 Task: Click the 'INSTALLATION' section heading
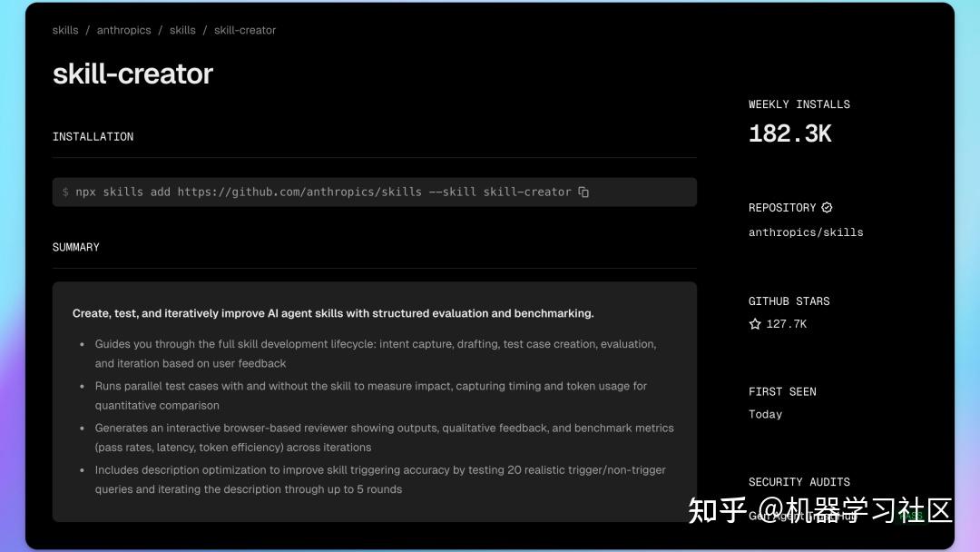(x=93, y=137)
